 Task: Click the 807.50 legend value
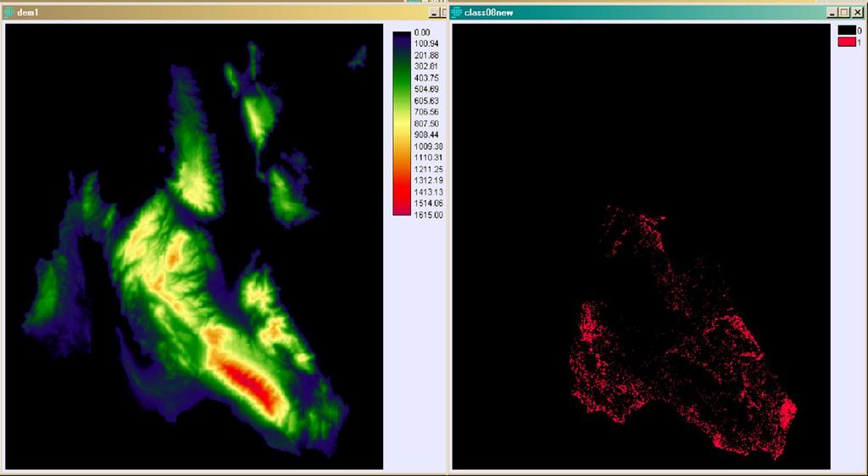426,124
